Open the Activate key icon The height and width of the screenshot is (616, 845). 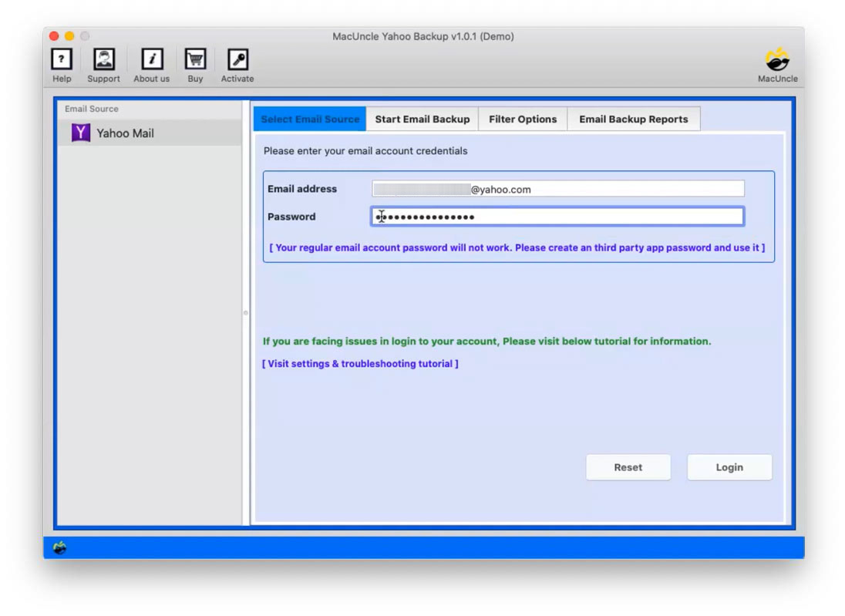237,59
